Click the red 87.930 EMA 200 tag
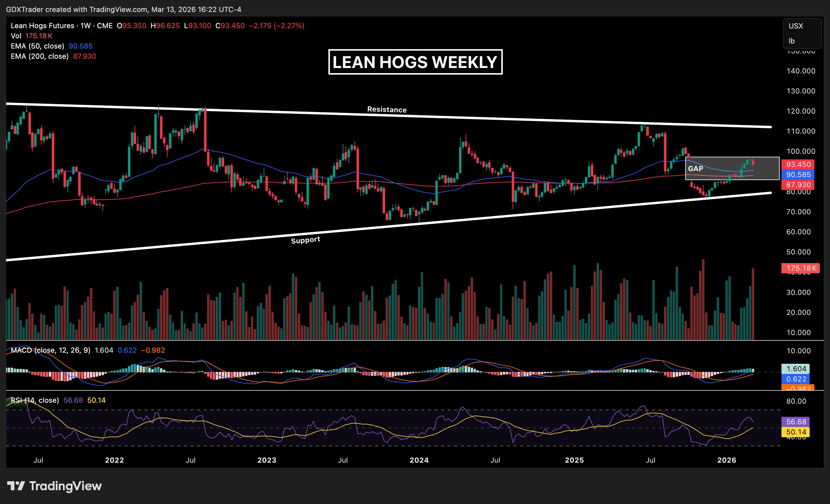Viewport: 830px width, 504px height. click(798, 185)
